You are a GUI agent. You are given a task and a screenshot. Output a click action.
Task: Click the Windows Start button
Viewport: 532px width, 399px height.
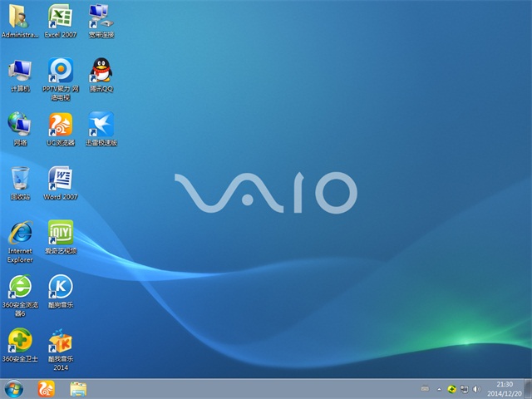click(x=14, y=388)
